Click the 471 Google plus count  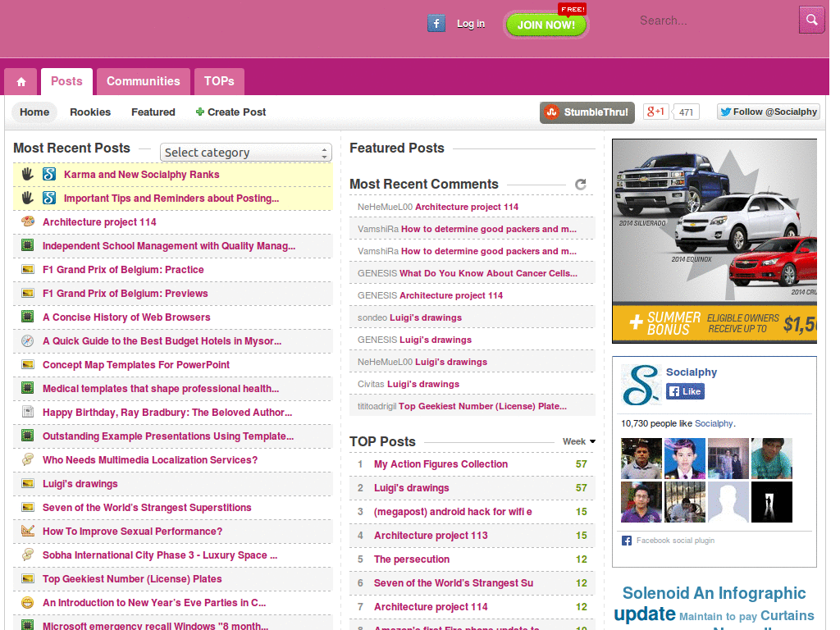tap(686, 112)
